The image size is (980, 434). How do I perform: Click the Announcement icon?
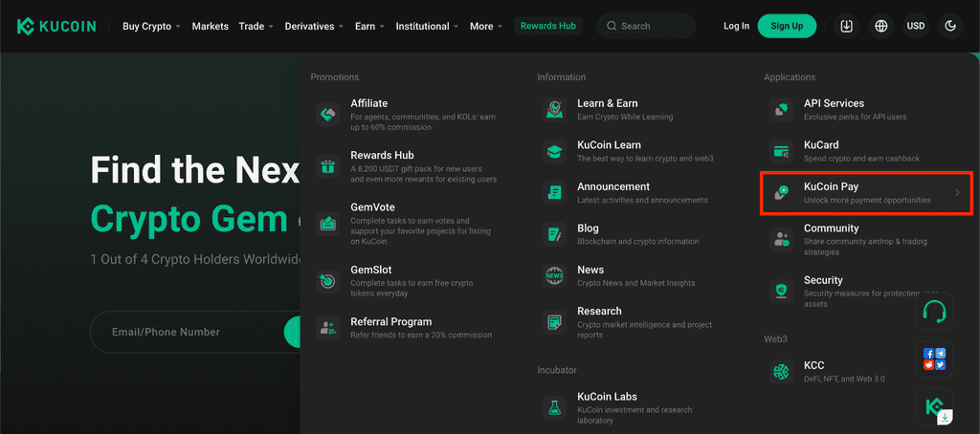[x=554, y=192]
